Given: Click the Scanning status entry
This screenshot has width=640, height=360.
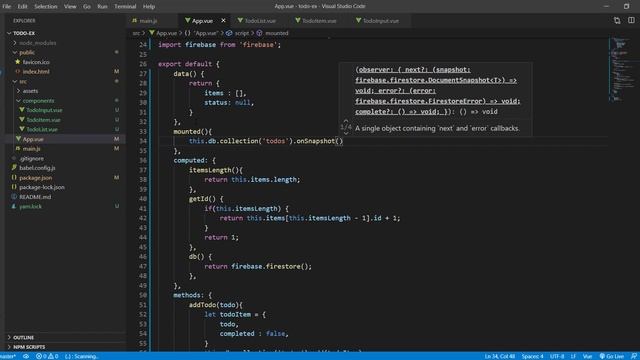Looking at the screenshot, I should point(82,356).
